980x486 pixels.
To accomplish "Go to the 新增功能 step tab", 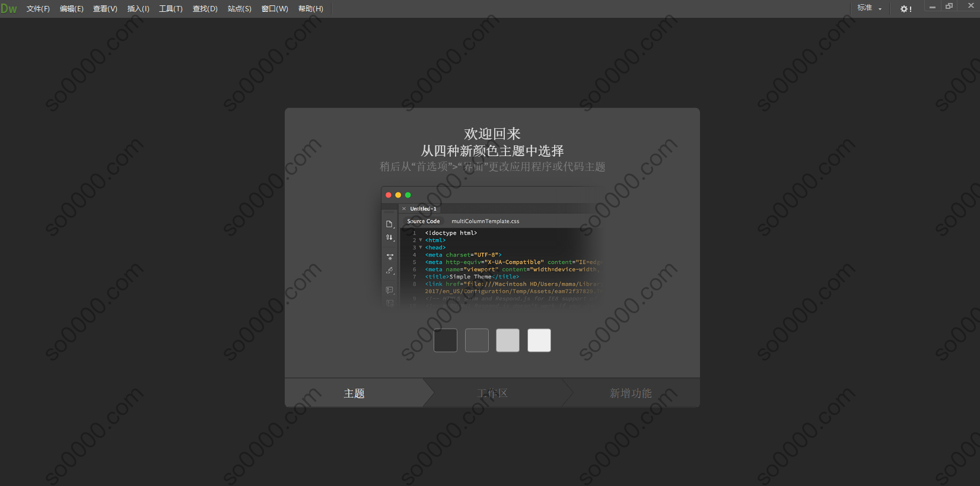I will pos(631,393).
